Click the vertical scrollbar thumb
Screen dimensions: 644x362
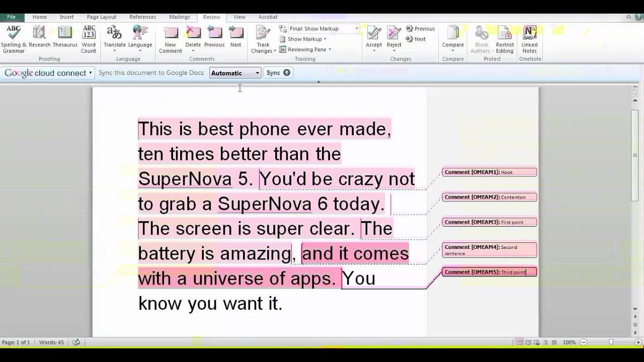pyautogui.click(x=635, y=155)
